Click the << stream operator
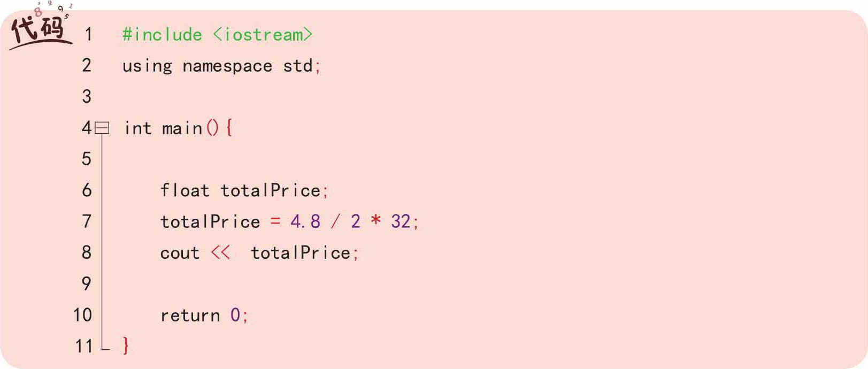 tap(220, 252)
